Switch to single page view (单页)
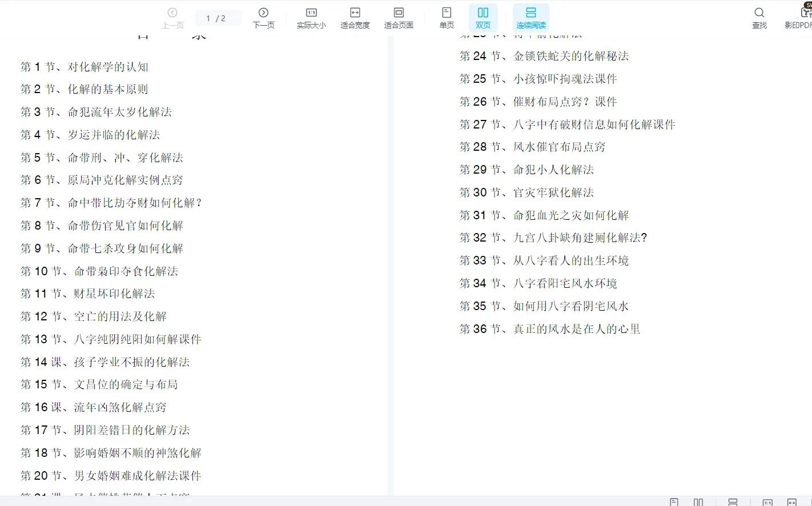Image resolution: width=812 pixels, height=506 pixels. [447, 18]
